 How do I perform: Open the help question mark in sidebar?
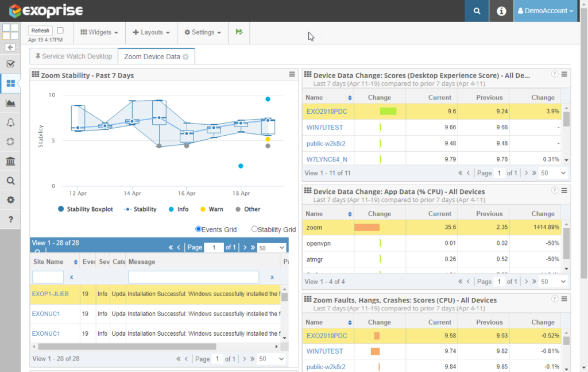[9, 218]
